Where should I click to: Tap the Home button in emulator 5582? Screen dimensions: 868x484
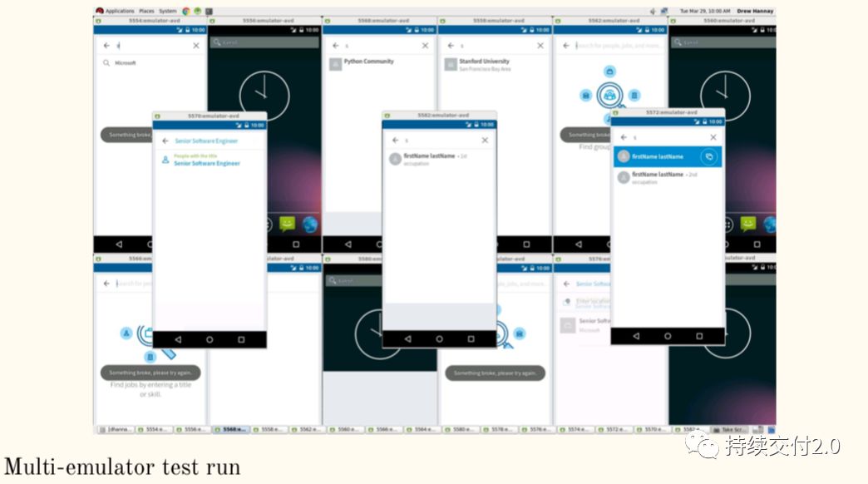(439, 339)
